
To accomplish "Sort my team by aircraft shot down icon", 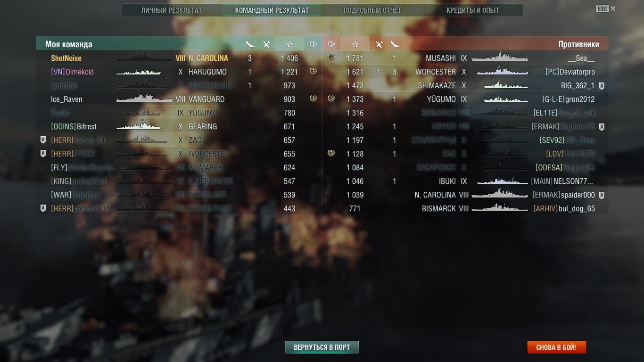I will point(266,44).
